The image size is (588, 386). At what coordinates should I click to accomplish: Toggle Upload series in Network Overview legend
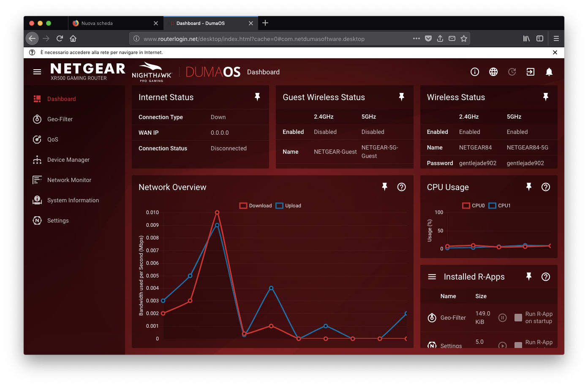click(289, 206)
